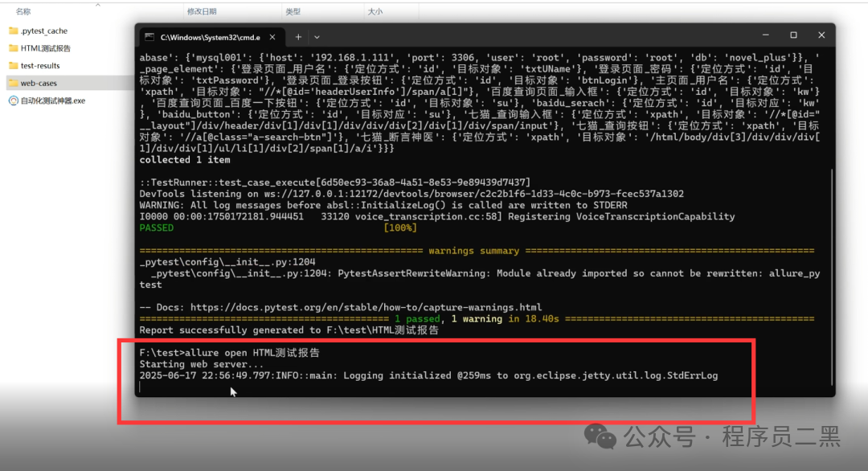The width and height of the screenshot is (868, 471).
Task: Click the cmd icon in terminal tab
Action: click(x=149, y=37)
